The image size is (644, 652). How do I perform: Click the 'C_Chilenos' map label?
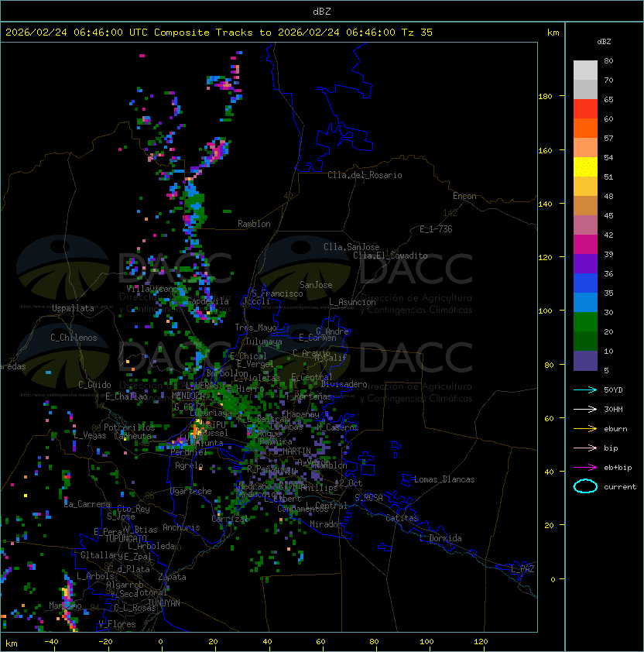74,338
